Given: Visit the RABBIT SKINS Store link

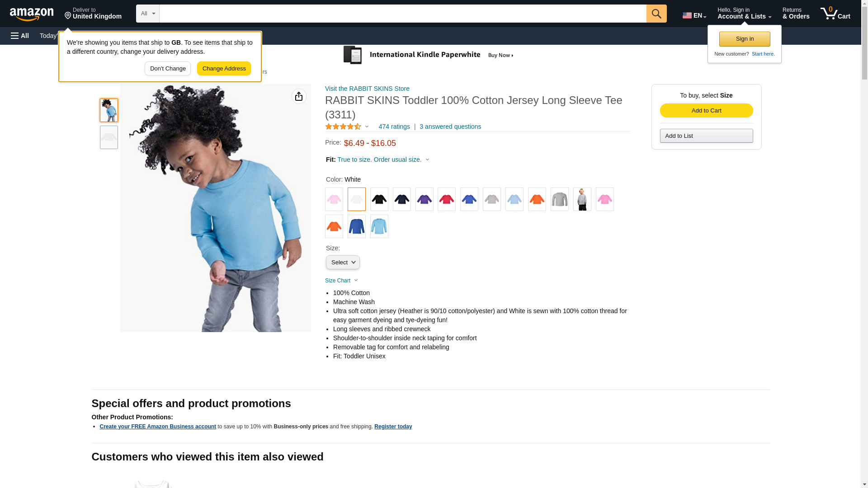Looking at the screenshot, I should (367, 89).
